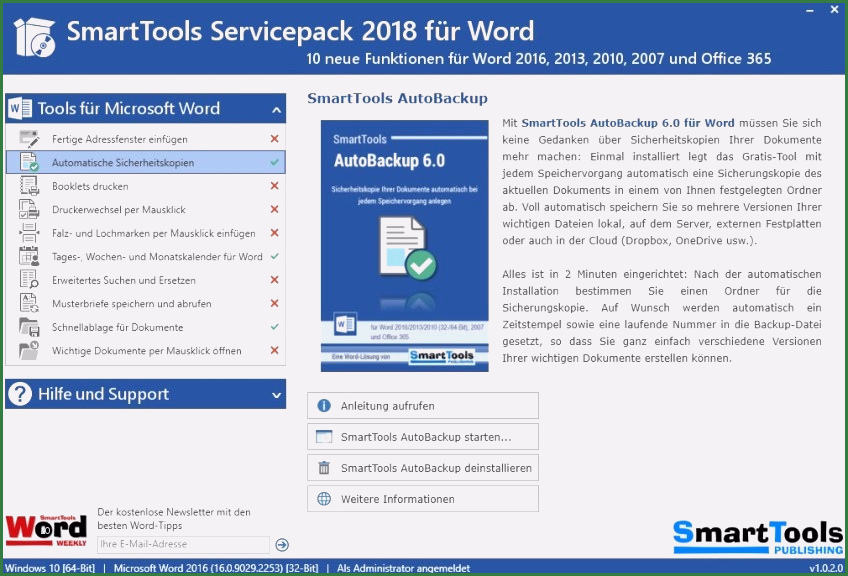Click the Word Weekly newsletter logo
Viewport: 848px width, 576px height.
tap(47, 531)
